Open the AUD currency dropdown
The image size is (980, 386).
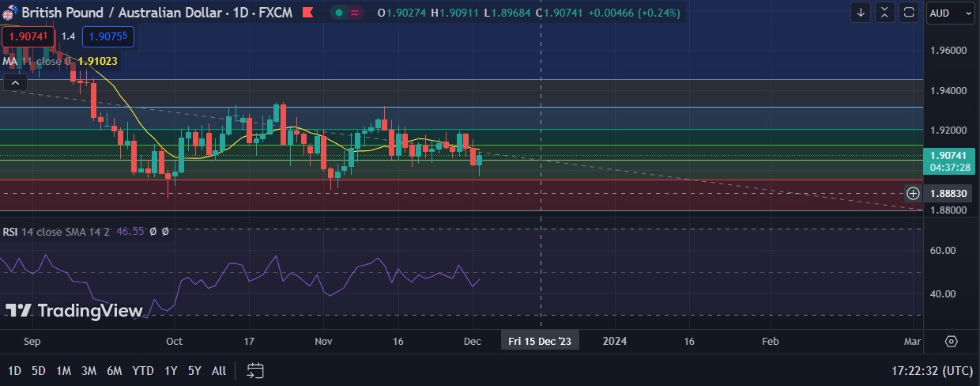click(951, 13)
